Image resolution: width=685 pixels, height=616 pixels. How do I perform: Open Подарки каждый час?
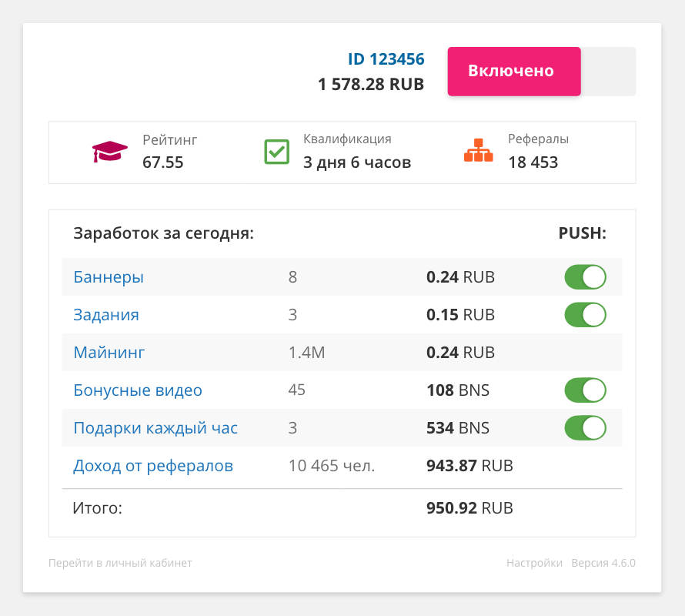(x=155, y=428)
